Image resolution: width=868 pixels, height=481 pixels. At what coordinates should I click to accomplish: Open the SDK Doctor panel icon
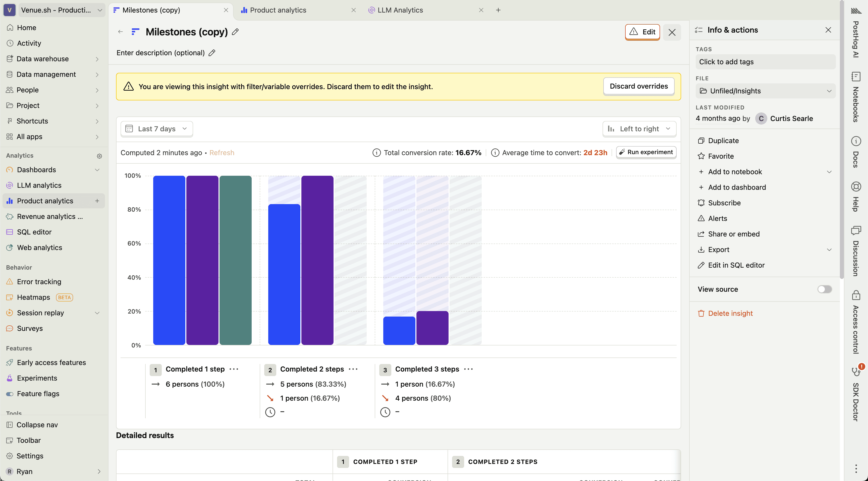856,372
